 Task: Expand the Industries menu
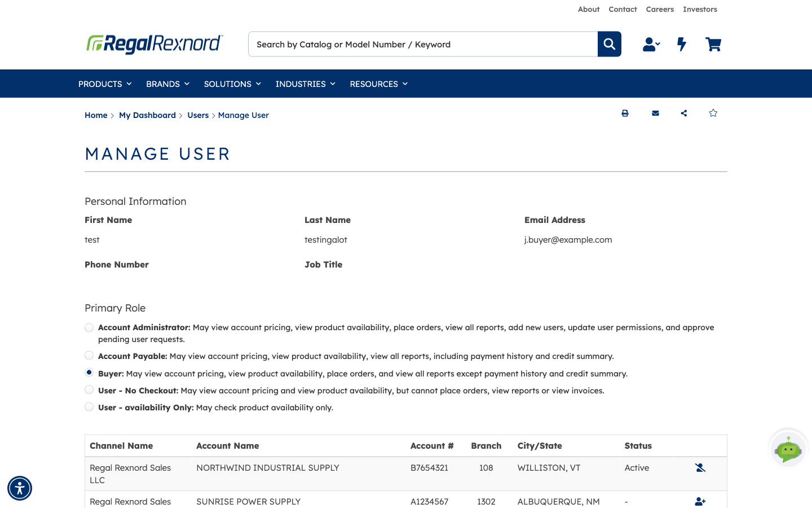[x=305, y=84]
